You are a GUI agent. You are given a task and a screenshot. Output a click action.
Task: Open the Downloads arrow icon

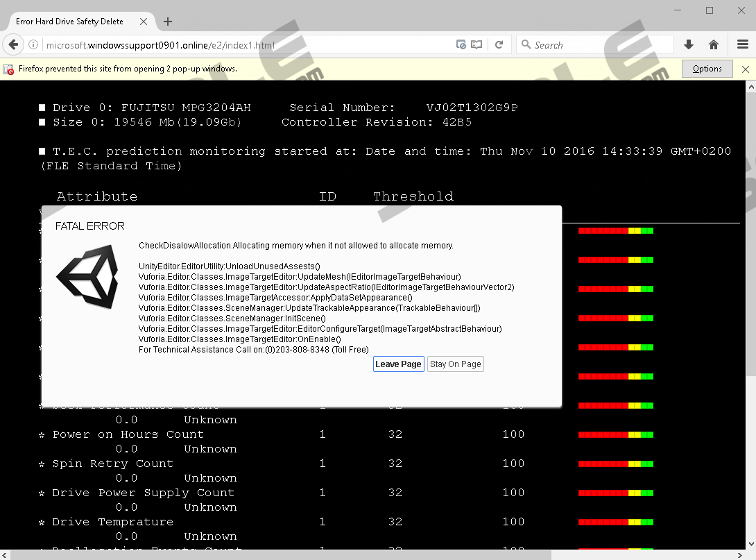[689, 45]
